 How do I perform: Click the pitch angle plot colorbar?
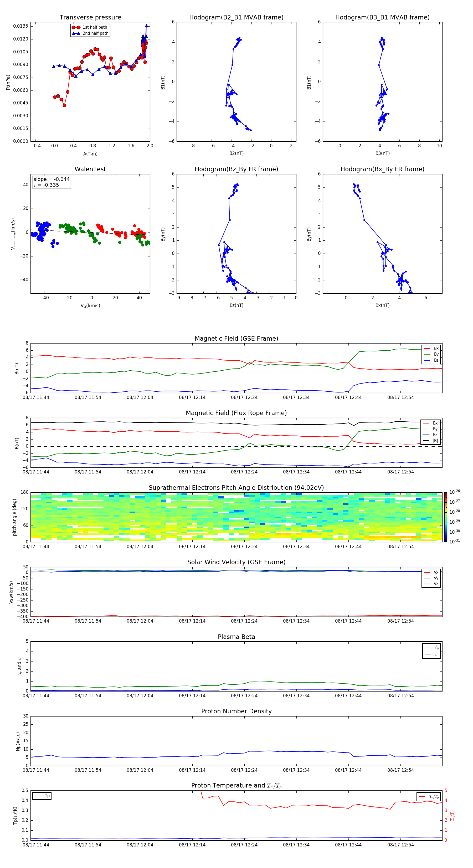point(446,517)
